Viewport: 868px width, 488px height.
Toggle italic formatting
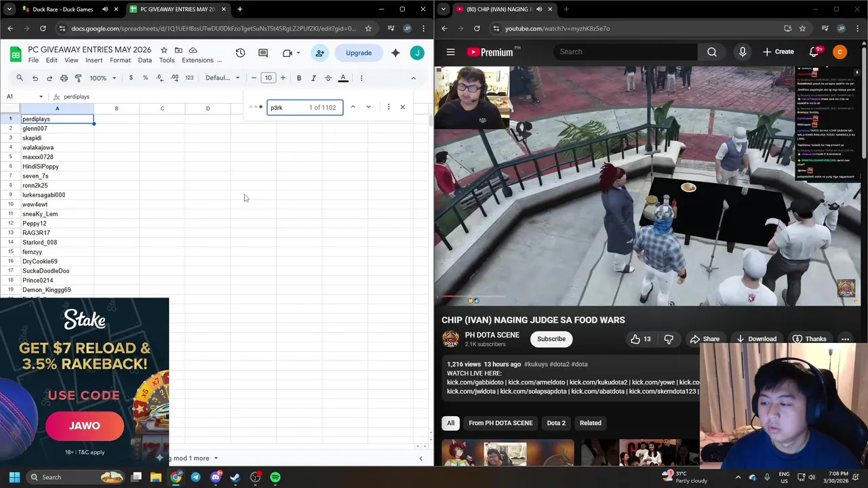313,78
